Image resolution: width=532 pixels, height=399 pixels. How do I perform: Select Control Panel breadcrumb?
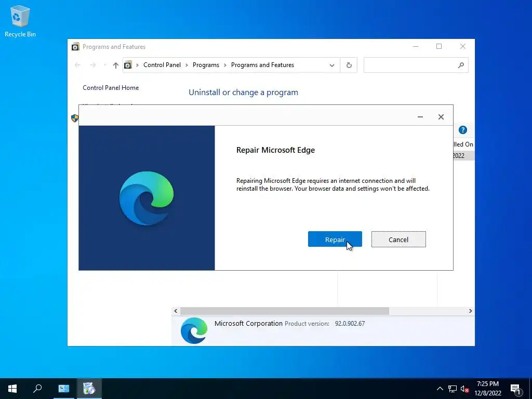pyautogui.click(x=162, y=65)
